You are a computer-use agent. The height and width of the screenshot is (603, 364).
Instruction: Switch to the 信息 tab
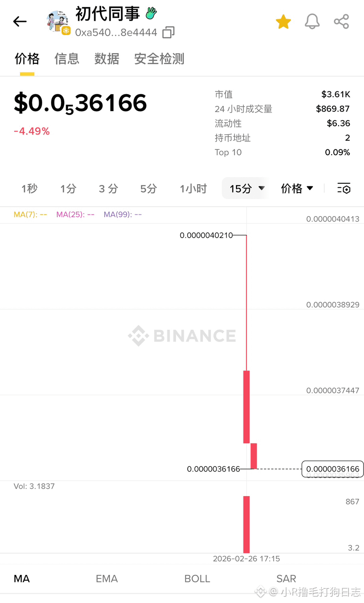[67, 58]
